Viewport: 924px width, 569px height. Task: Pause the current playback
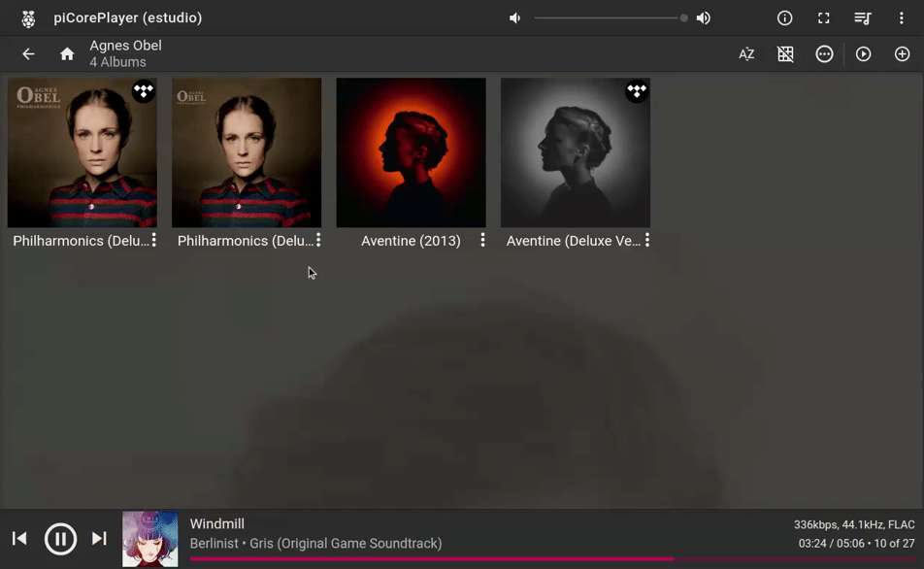click(60, 538)
